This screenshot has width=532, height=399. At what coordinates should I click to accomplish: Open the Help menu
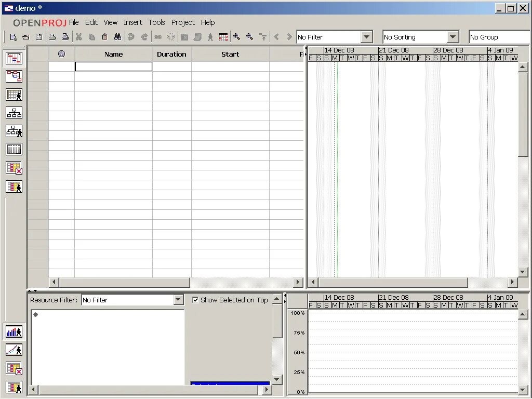pos(208,22)
